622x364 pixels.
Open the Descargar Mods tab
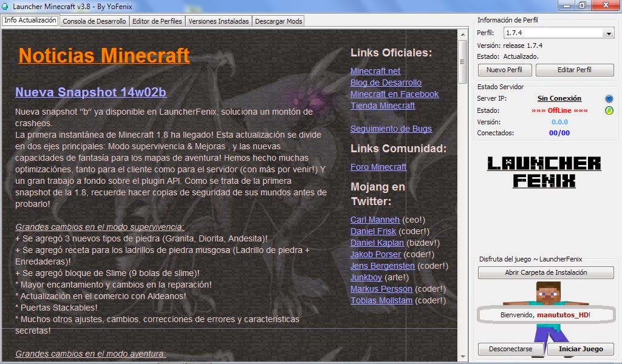click(x=278, y=20)
